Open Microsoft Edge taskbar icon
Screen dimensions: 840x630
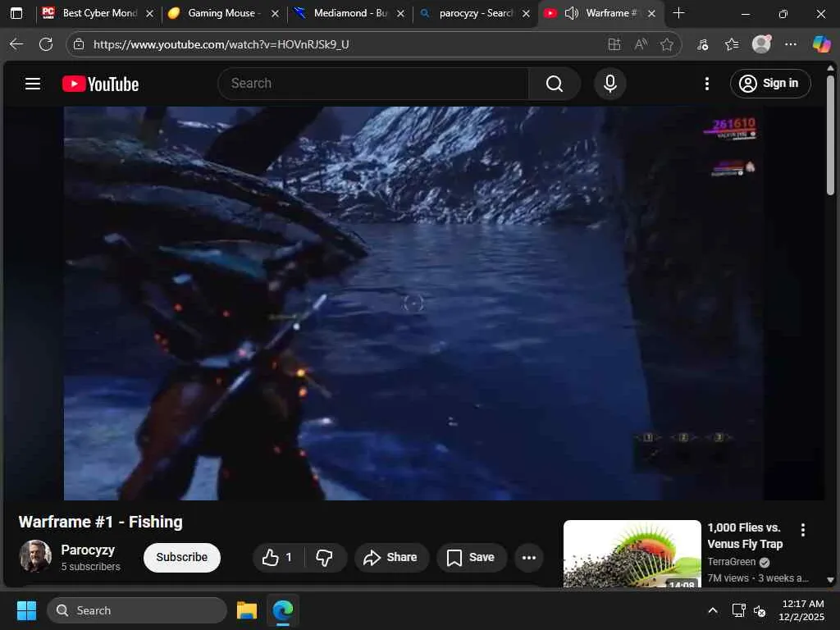282,610
